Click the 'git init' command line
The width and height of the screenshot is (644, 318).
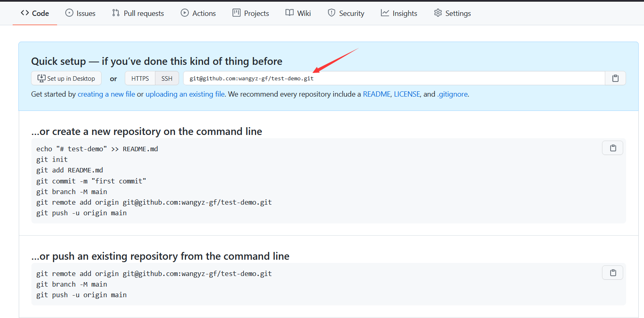(52, 159)
